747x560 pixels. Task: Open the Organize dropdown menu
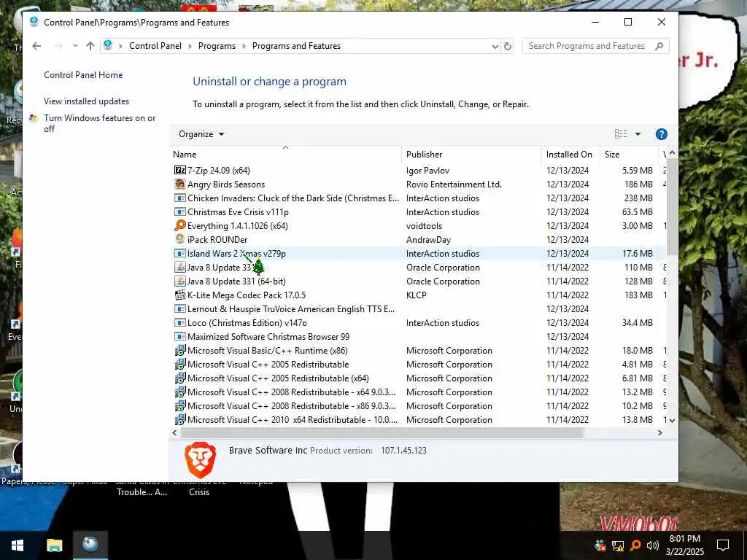pyautogui.click(x=201, y=134)
